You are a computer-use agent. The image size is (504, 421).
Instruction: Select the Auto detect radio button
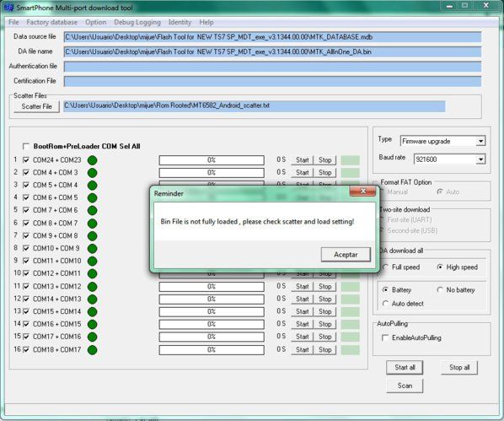click(385, 304)
